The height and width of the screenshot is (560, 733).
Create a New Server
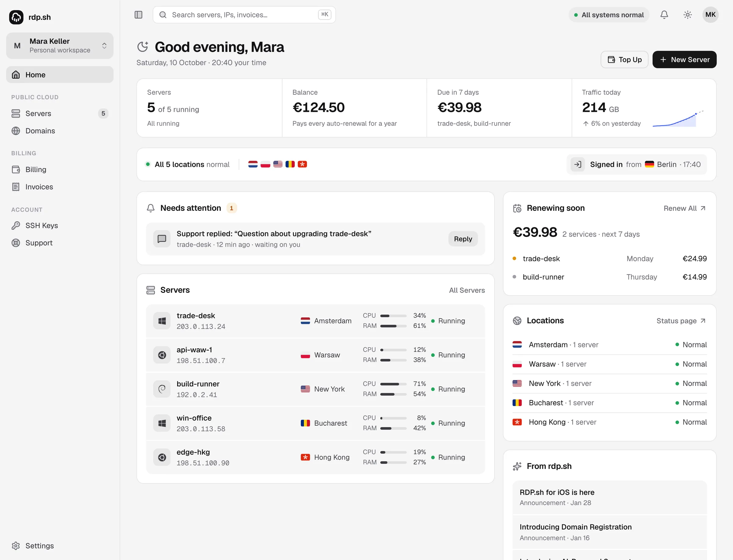(684, 60)
